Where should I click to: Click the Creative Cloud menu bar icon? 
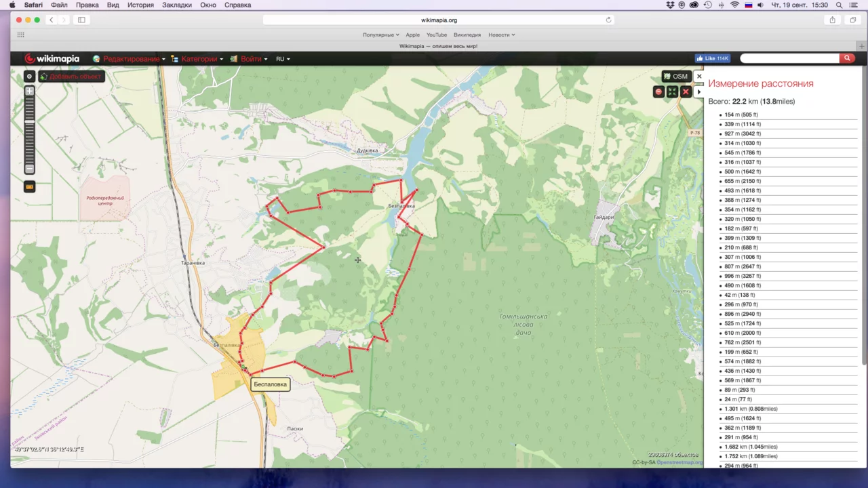coord(694,5)
